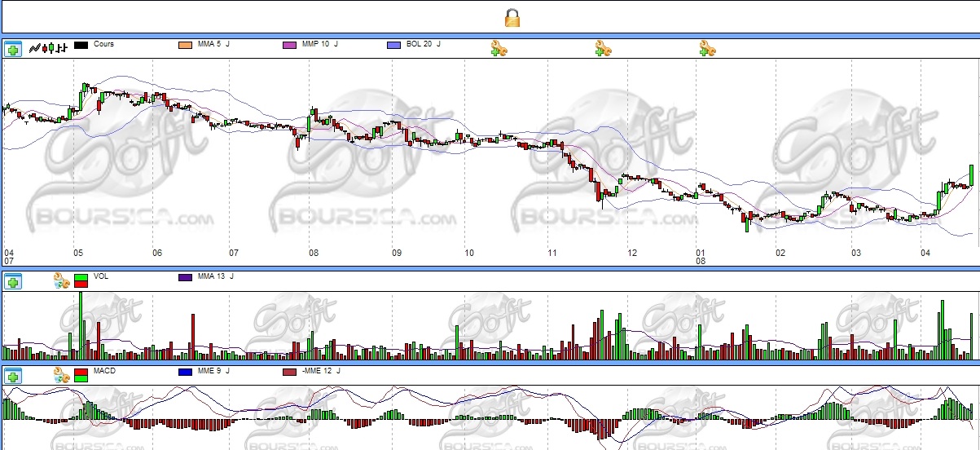Click the blue MME 9 color swatch
This screenshot has height=450, width=980.
[x=185, y=372]
